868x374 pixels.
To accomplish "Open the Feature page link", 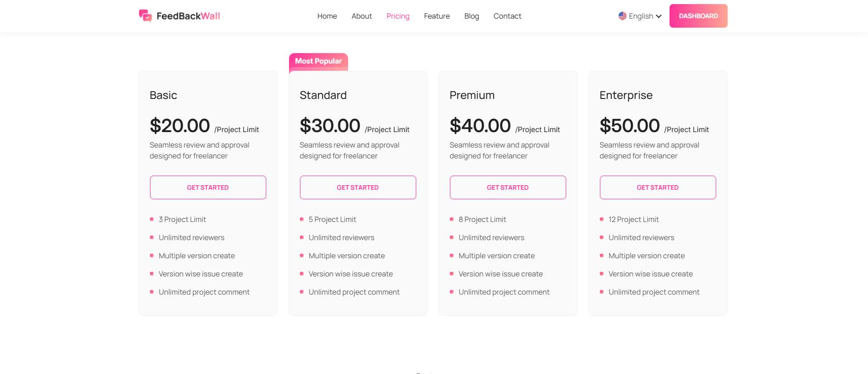I will click(x=436, y=16).
